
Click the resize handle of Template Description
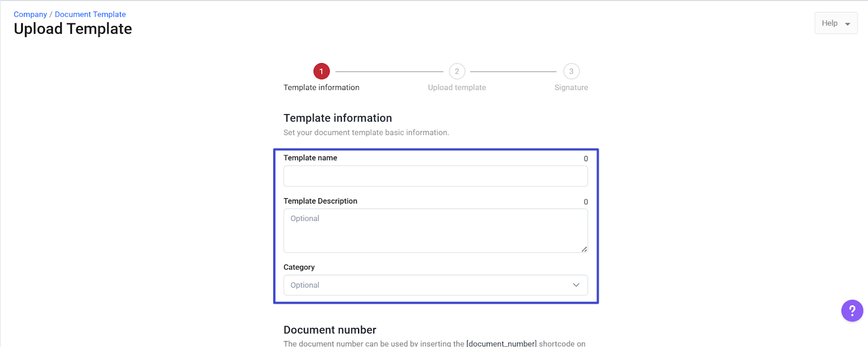pos(584,249)
